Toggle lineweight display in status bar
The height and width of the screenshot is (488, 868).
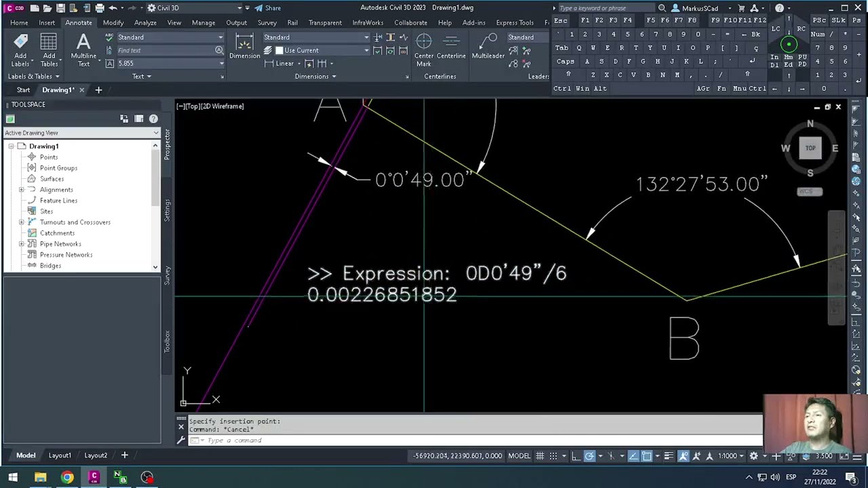tap(669, 455)
